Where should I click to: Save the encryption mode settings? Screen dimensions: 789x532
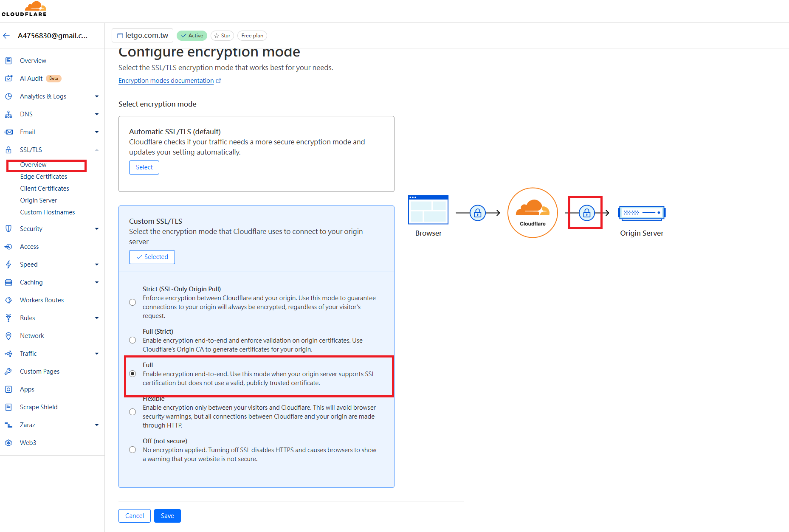167,515
